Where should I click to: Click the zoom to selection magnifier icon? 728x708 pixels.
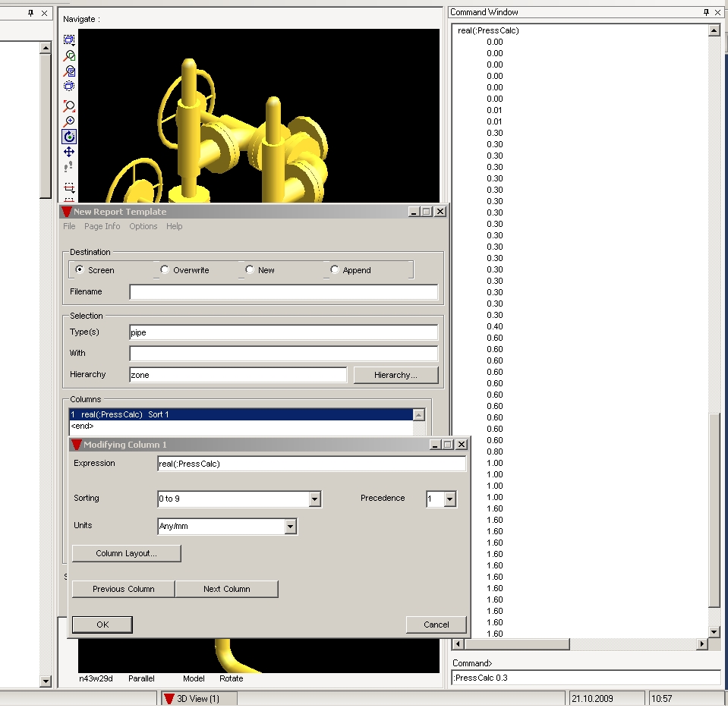(x=69, y=55)
